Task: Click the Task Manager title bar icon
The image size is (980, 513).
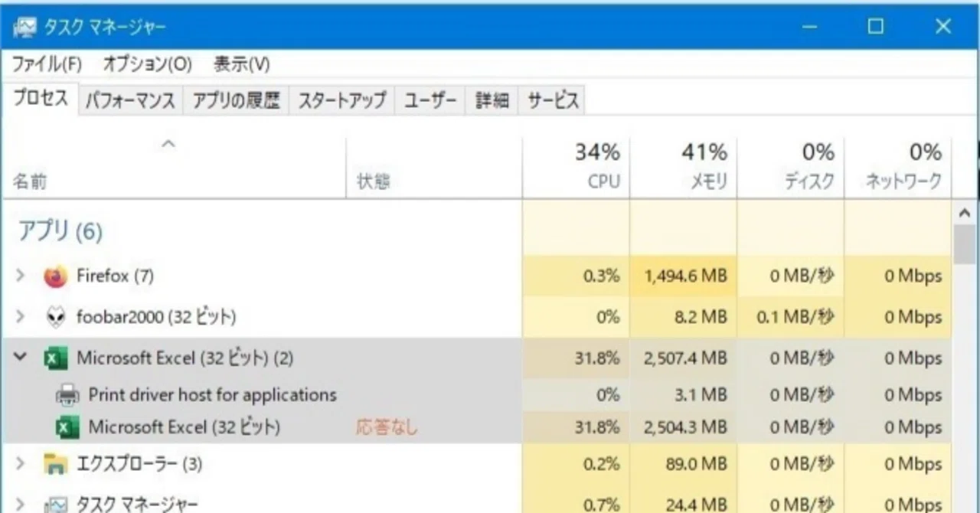Action: [24, 28]
